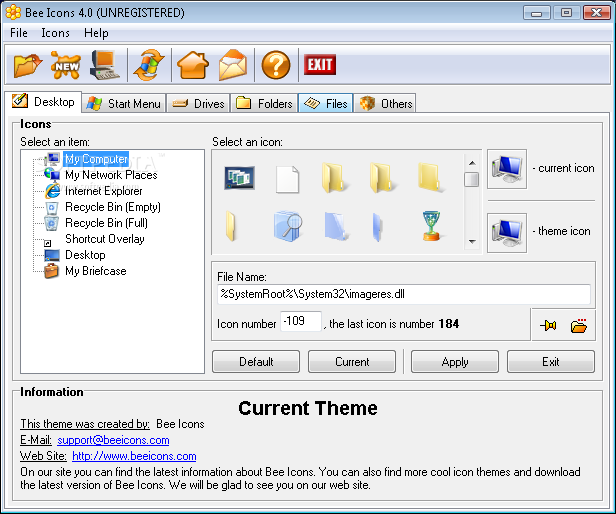Screen dimensions: 616x514
Task: Click the icon list scroll up arrow
Action: click(472, 163)
